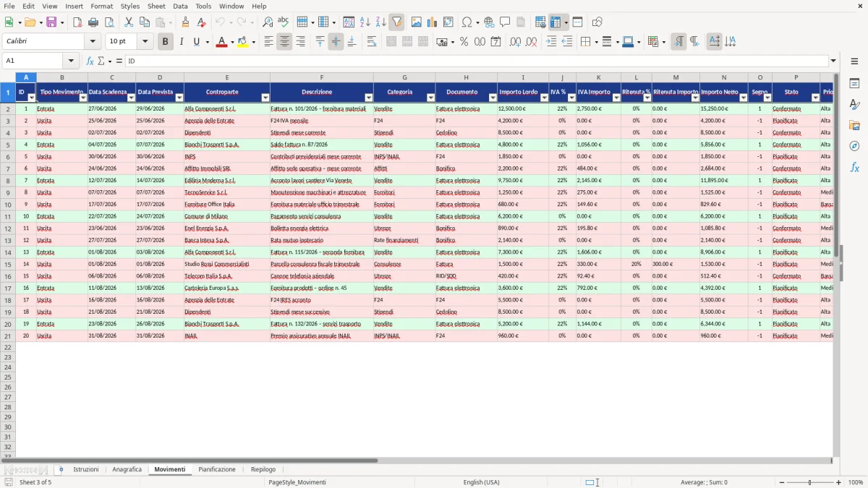This screenshot has width=868, height=488.
Task: Open the Font Name dropdown arrow
Action: tap(93, 42)
